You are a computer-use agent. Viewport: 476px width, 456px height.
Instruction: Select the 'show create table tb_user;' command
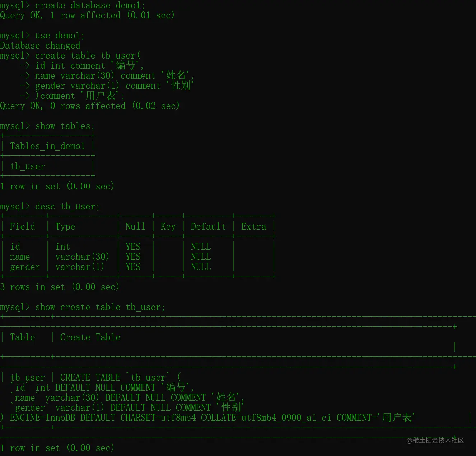click(100, 307)
